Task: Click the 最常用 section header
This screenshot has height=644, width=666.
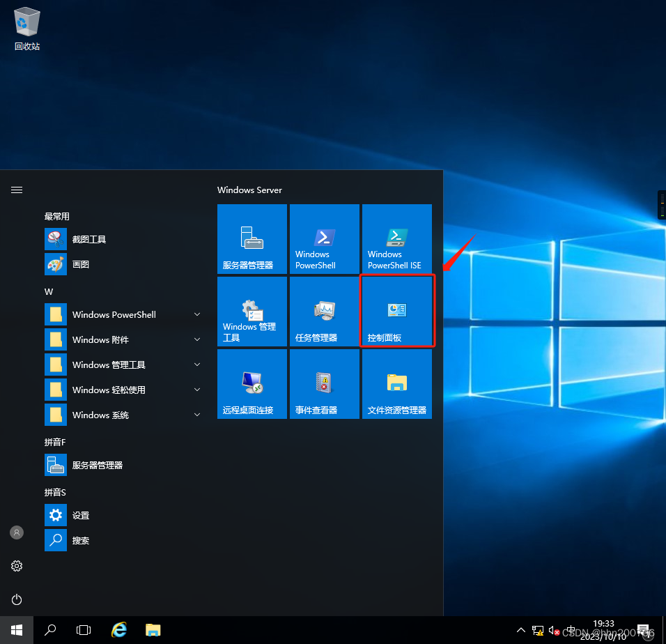Action: [x=57, y=217]
